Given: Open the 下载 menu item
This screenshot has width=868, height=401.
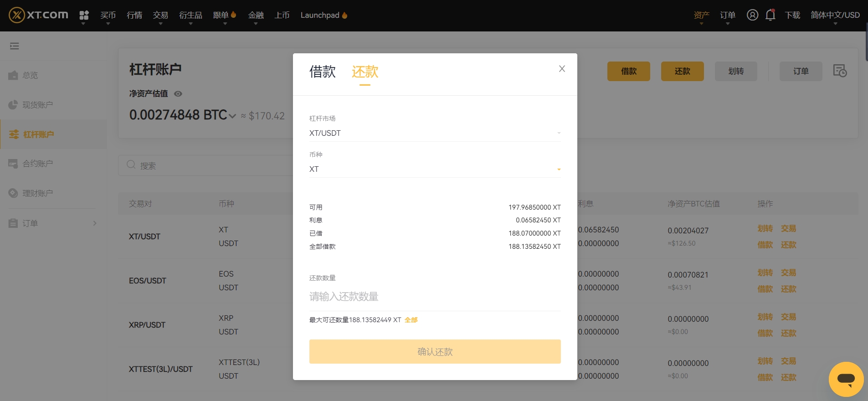Looking at the screenshot, I should pos(792,15).
